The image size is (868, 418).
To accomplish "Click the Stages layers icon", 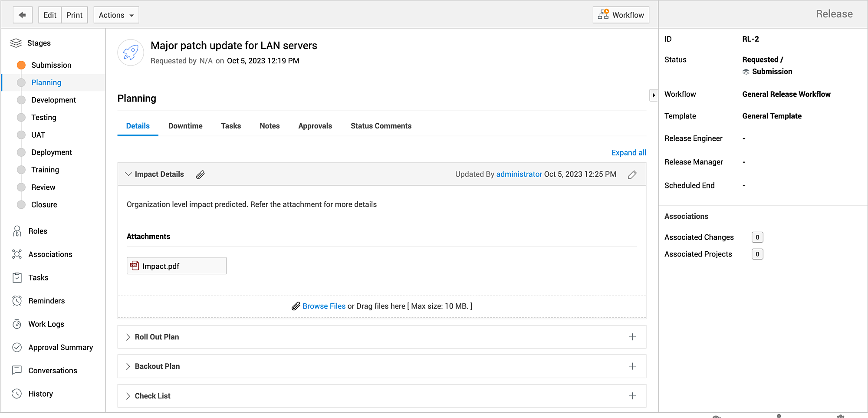I will [x=16, y=43].
